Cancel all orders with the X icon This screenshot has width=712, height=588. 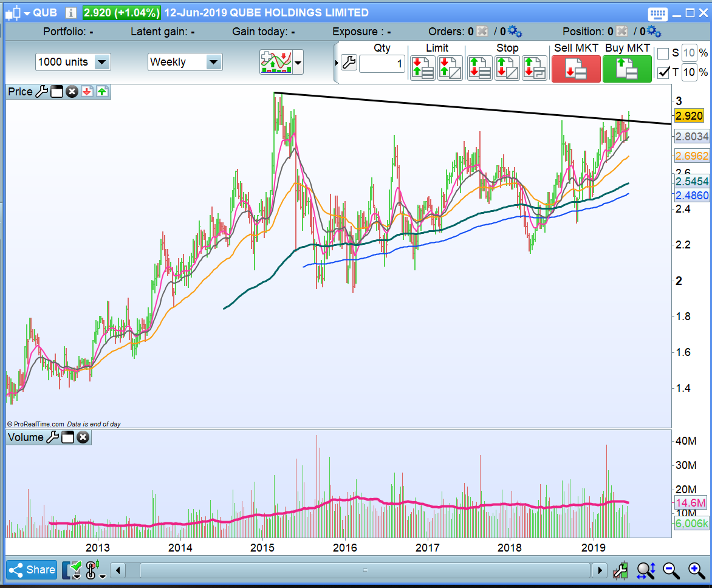[x=482, y=32]
